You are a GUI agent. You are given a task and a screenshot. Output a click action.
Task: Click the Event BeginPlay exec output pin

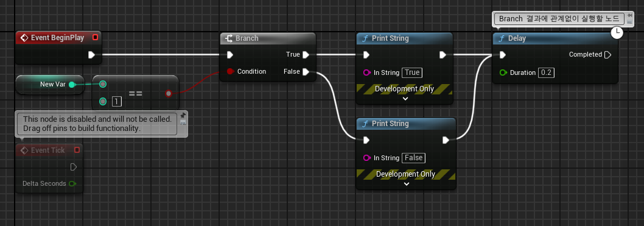click(x=91, y=54)
